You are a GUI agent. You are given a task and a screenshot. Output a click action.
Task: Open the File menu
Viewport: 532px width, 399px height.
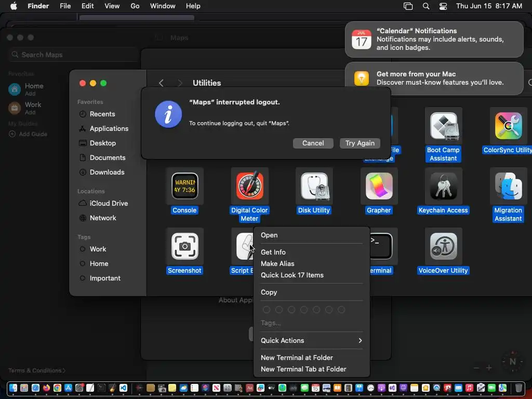click(65, 6)
